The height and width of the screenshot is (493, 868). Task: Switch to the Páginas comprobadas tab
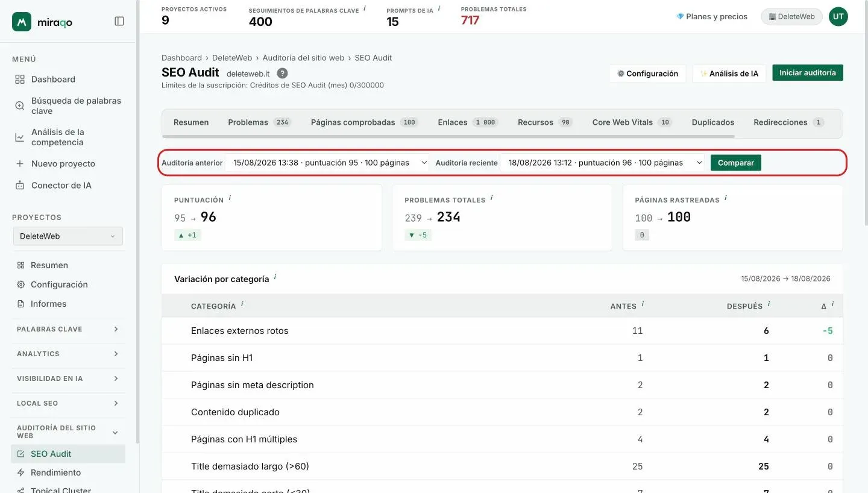(x=364, y=122)
